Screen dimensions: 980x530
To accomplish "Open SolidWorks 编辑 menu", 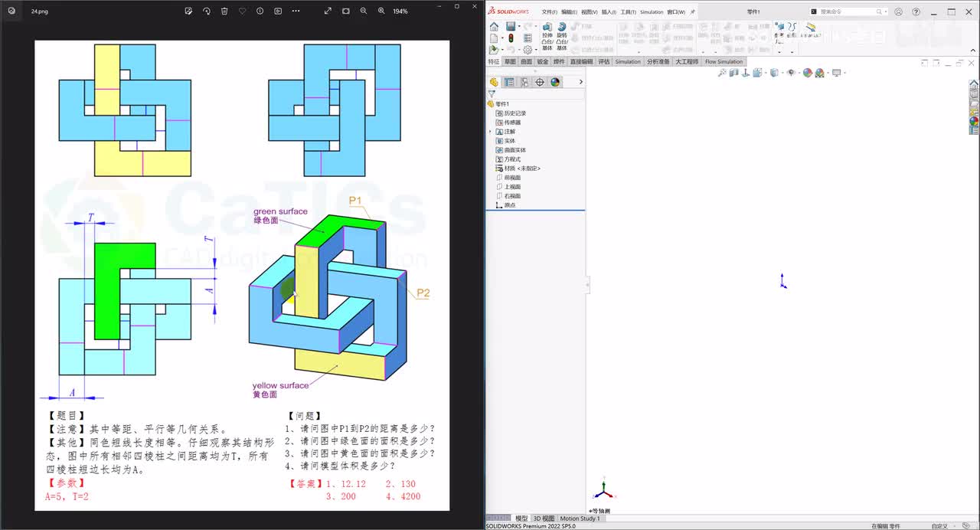I will point(569,12).
